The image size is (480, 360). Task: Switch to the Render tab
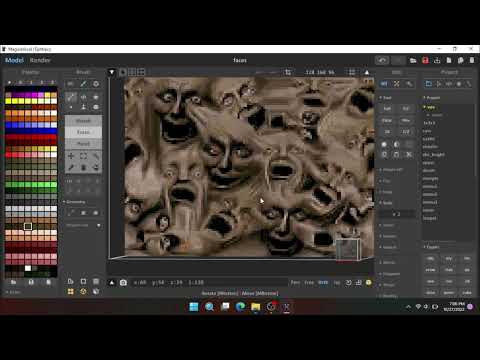pos(40,60)
